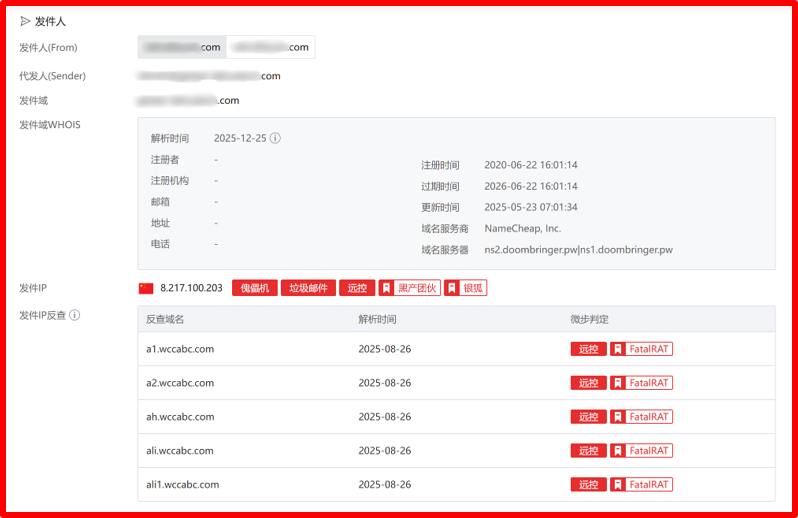Click the info icon beside 发件IP反查
This screenshot has height=518, width=798.
(74, 315)
